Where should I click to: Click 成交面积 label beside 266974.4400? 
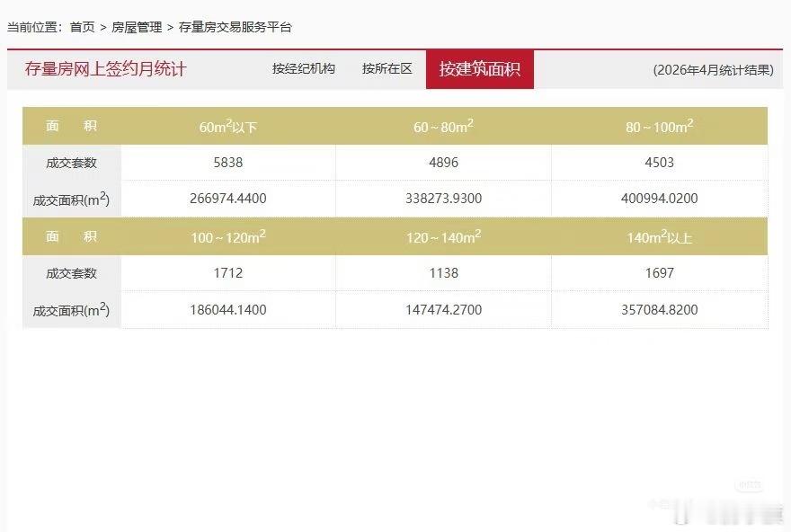pos(71,199)
